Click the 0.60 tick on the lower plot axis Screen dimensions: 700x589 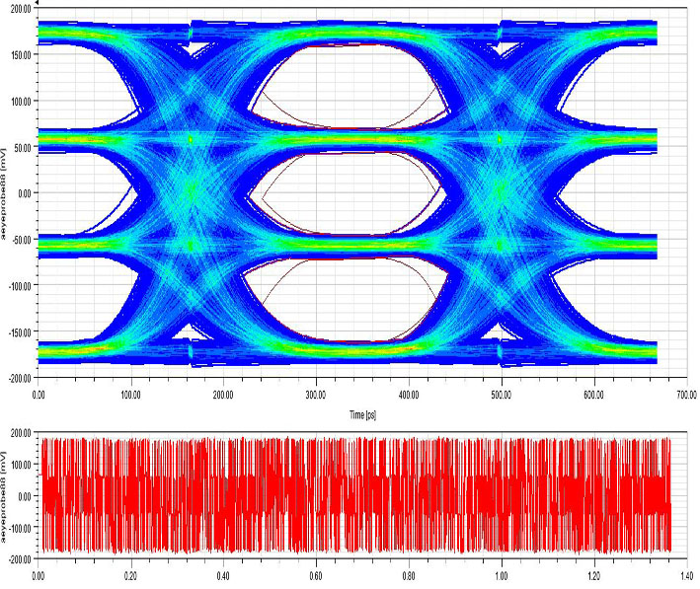click(x=315, y=572)
